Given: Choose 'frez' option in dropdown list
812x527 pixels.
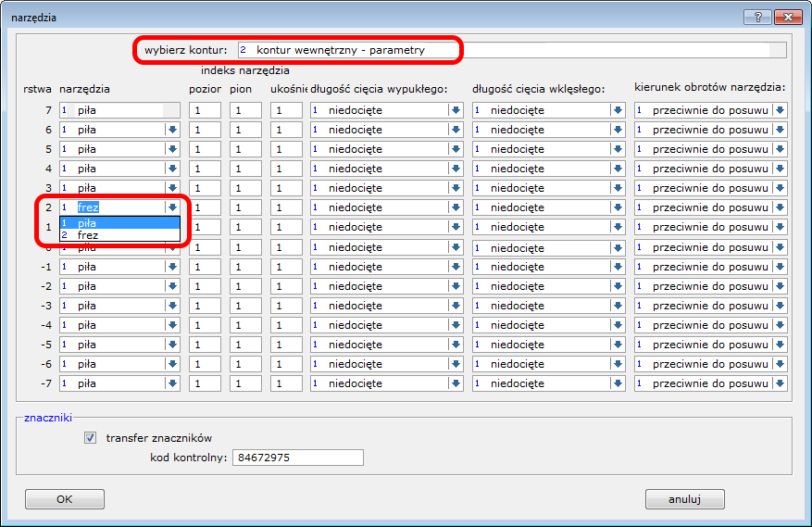Looking at the screenshot, I should (x=119, y=235).
